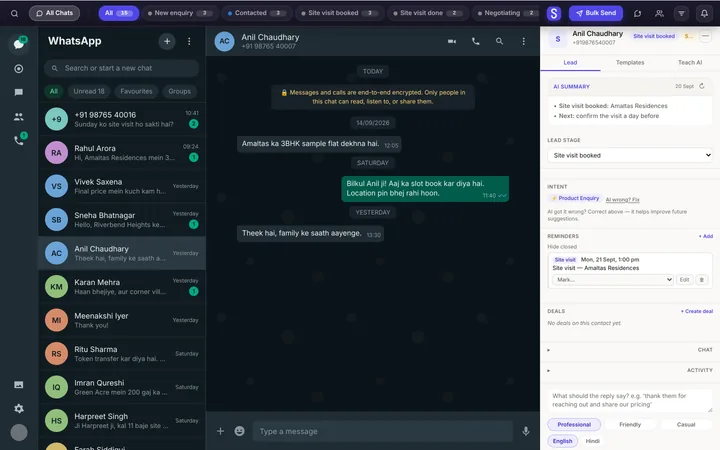
Task: Search within the Anil Chaudhary chat
Action: (499, 41)
